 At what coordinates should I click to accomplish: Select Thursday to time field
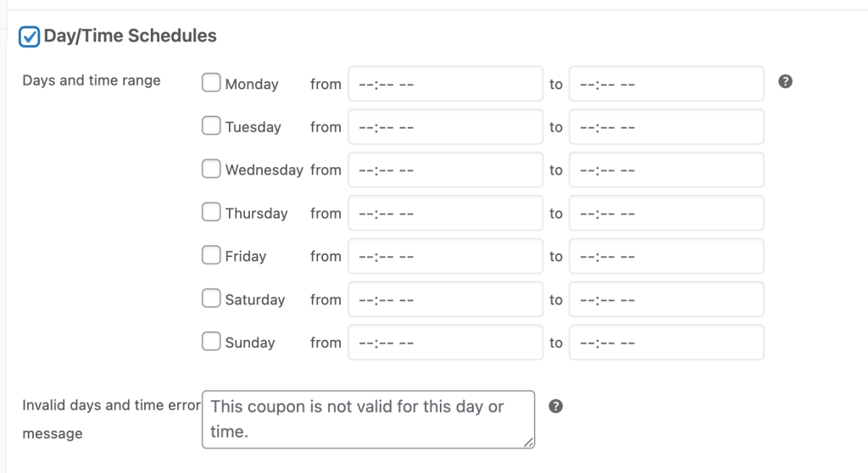[666, 213]
